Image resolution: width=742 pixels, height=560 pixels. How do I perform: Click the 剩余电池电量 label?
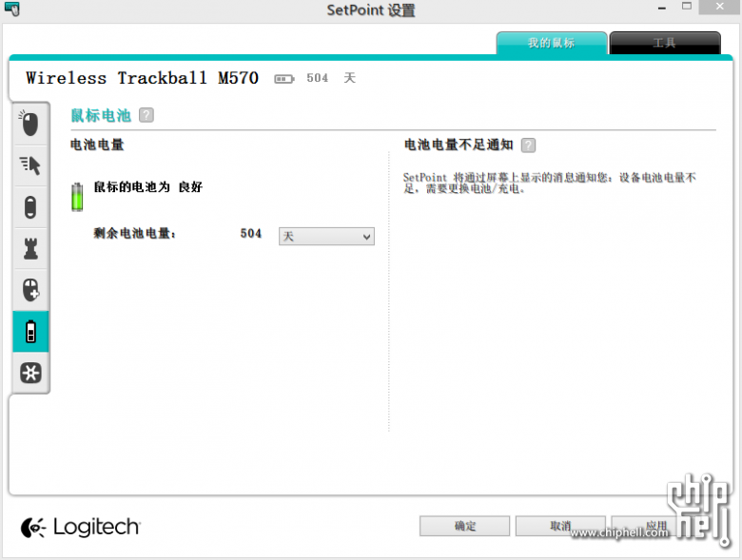pos(135,233)
